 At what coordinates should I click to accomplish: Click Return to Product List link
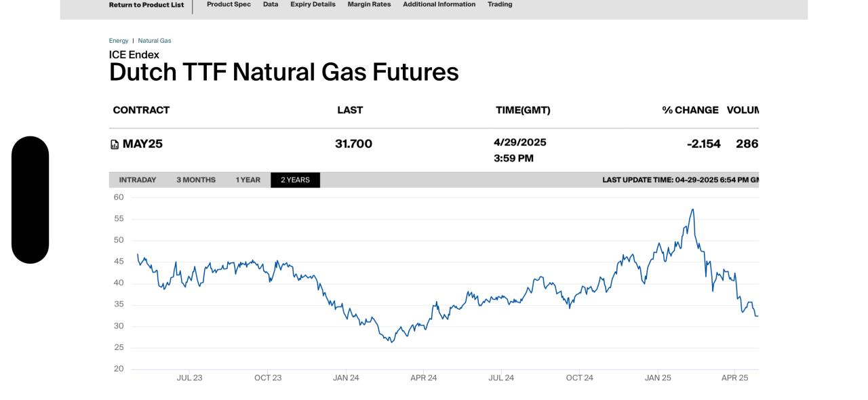click(x=146, y=5)
